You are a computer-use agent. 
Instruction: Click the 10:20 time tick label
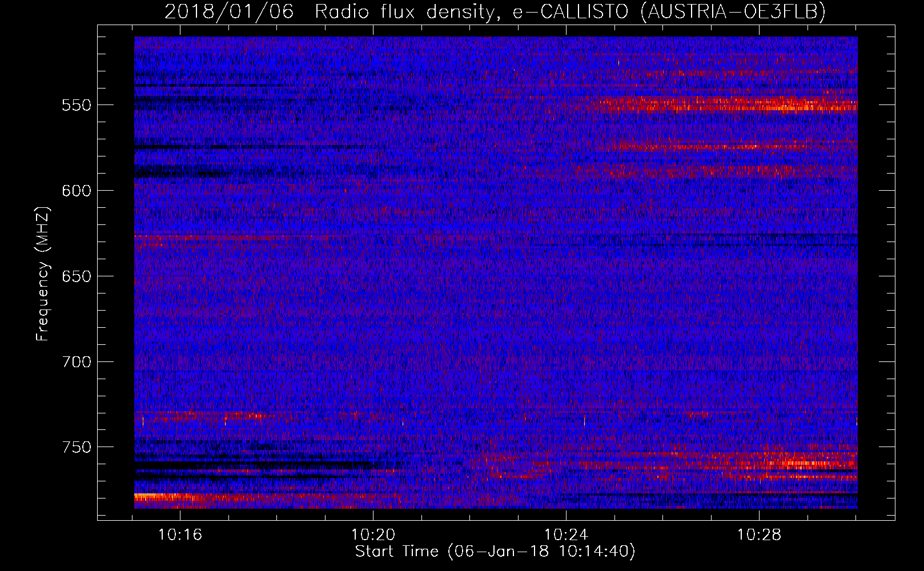(373, 535)
